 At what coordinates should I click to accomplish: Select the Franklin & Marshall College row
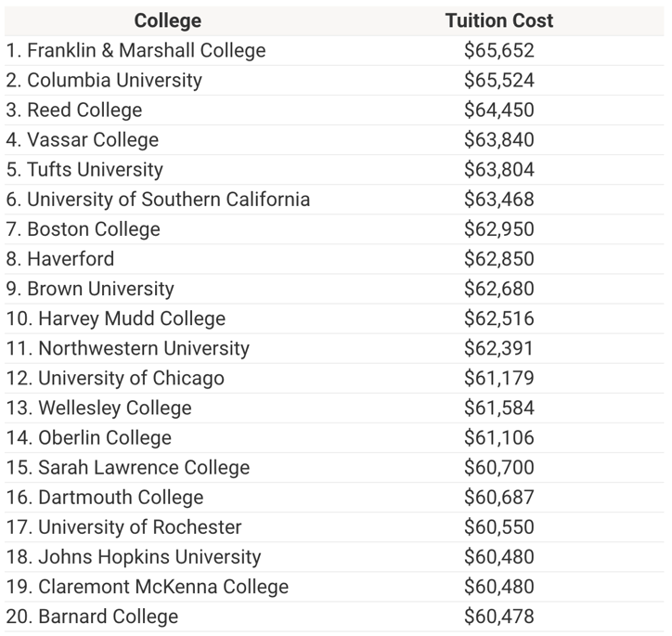tap(136, 50)
